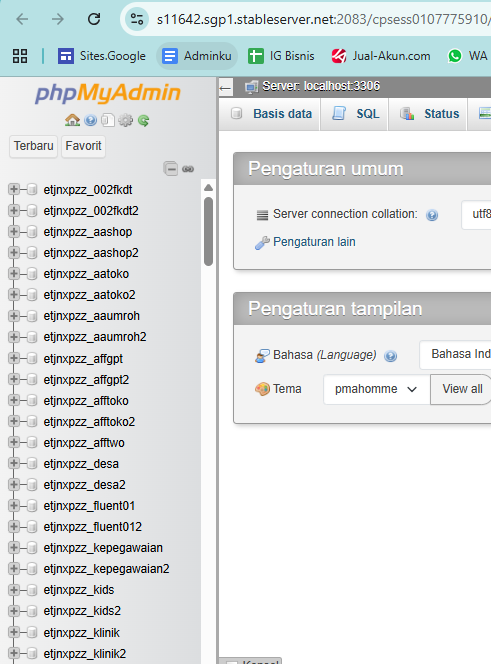Expand etjnxpzz_002fkdt database
The image size is (491, 664).
point(14,189)
